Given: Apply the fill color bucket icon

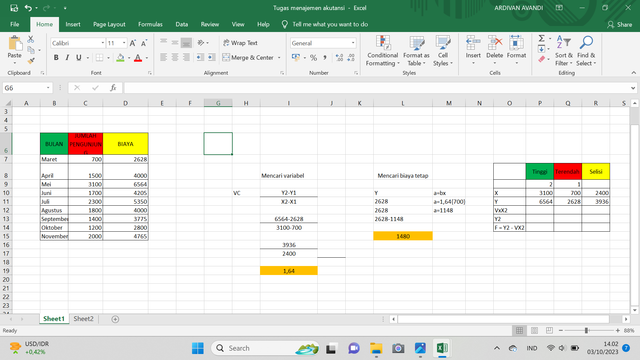Looking at the screenshot, I should click(x=120, y=58).
